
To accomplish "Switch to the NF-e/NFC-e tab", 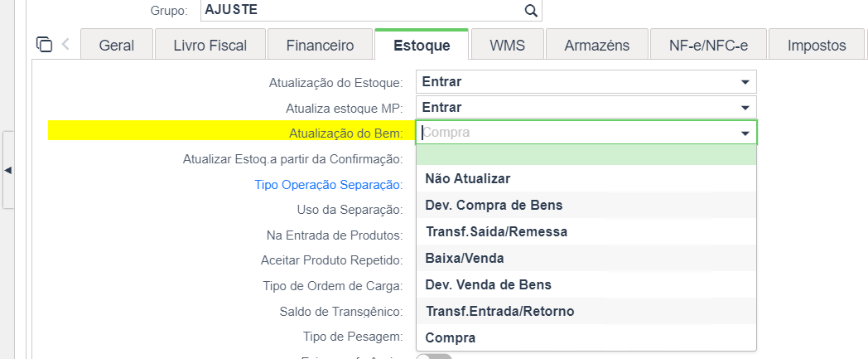I will click(x=708, y=45).
